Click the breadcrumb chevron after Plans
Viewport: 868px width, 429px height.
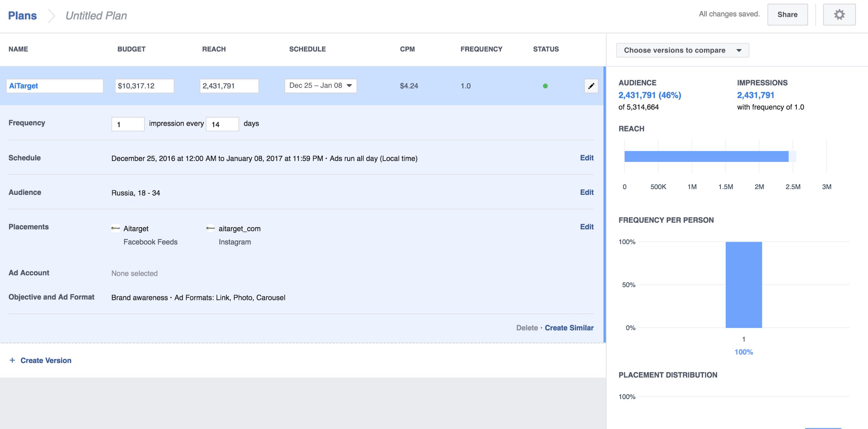pyautogui.click(x=51, y=16)
